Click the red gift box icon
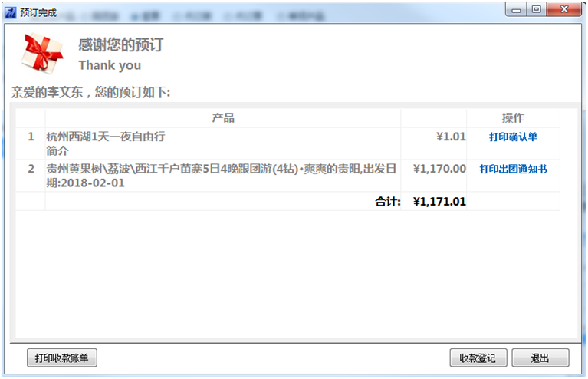The height and width of the screenshot is (379, 588). [42, 53]
